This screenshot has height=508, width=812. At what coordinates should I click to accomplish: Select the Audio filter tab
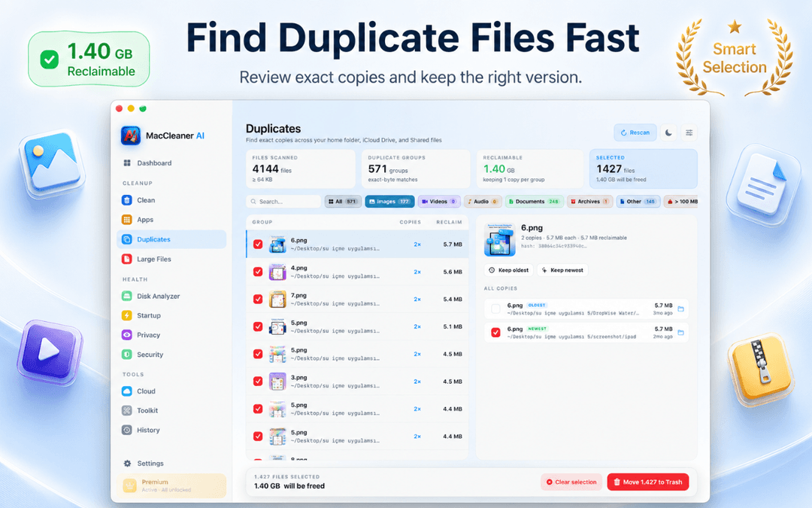coord(483,202)
